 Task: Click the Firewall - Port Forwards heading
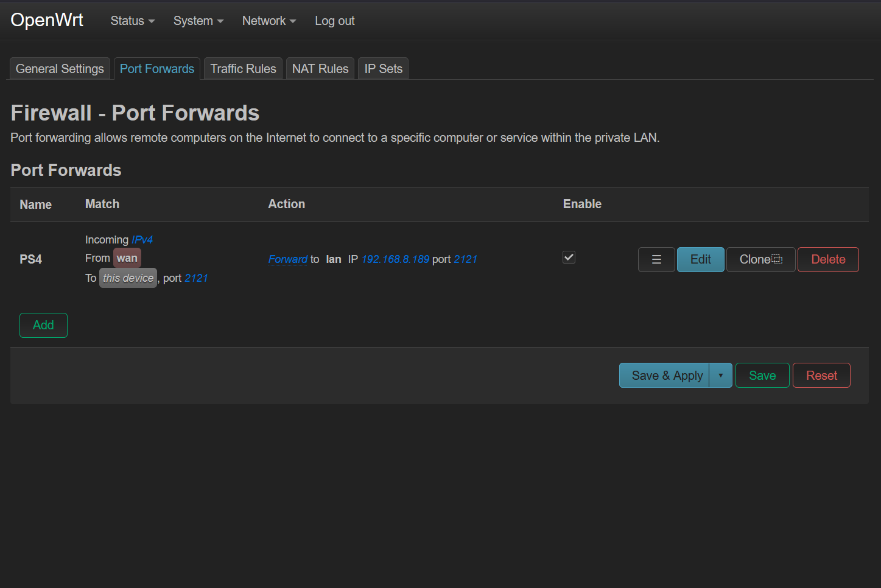coord(135,113)
